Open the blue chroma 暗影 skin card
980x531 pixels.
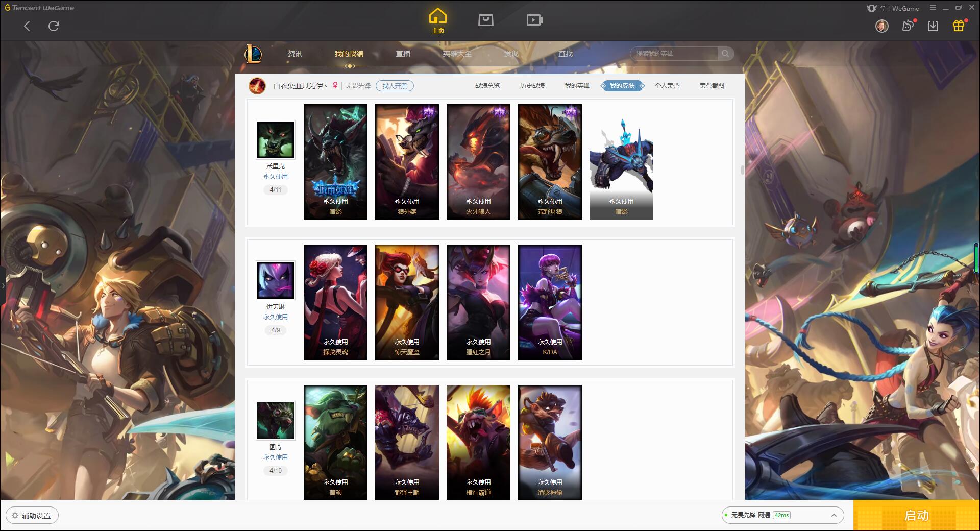(621, 162)
